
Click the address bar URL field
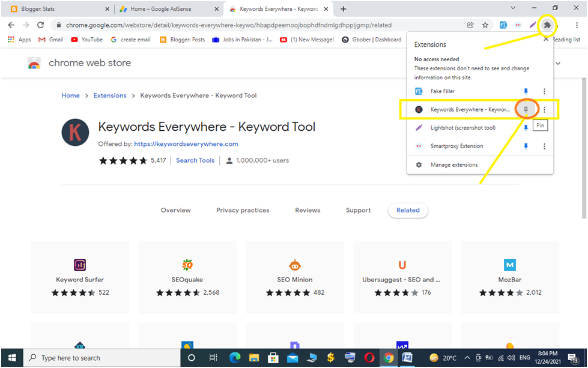229,25
